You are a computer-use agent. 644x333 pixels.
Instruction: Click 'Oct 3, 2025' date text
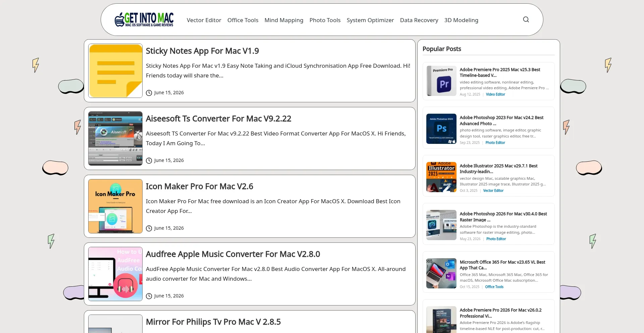point(469,191)
